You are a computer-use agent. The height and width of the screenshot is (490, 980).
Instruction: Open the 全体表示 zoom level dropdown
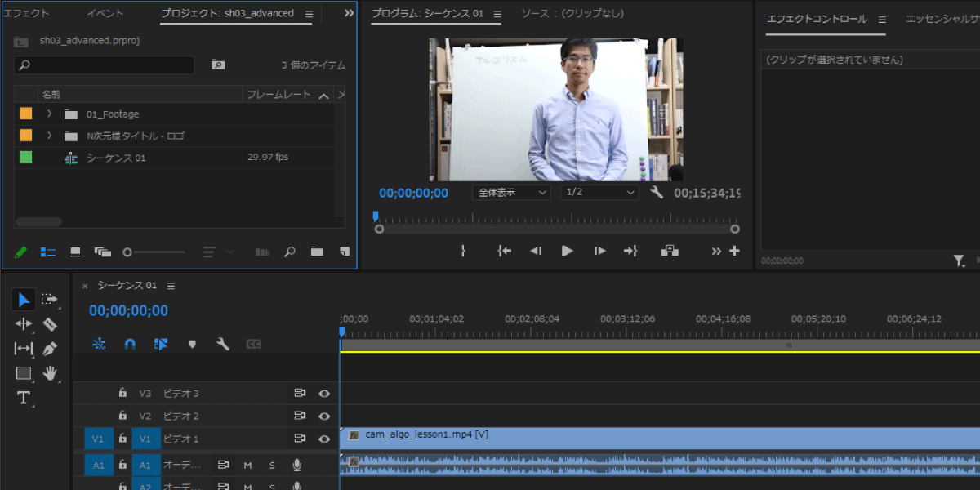511,193
